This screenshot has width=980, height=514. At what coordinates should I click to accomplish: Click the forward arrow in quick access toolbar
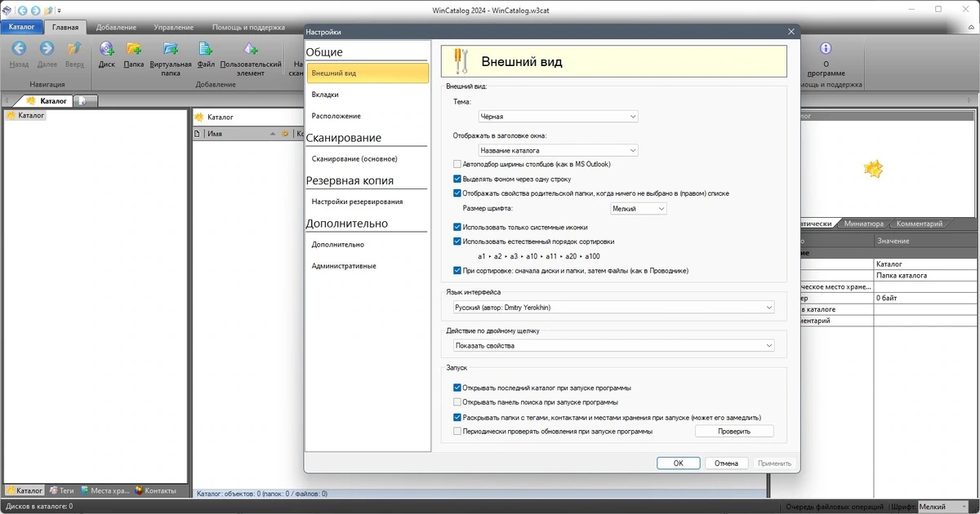click(x=36, y=10)
